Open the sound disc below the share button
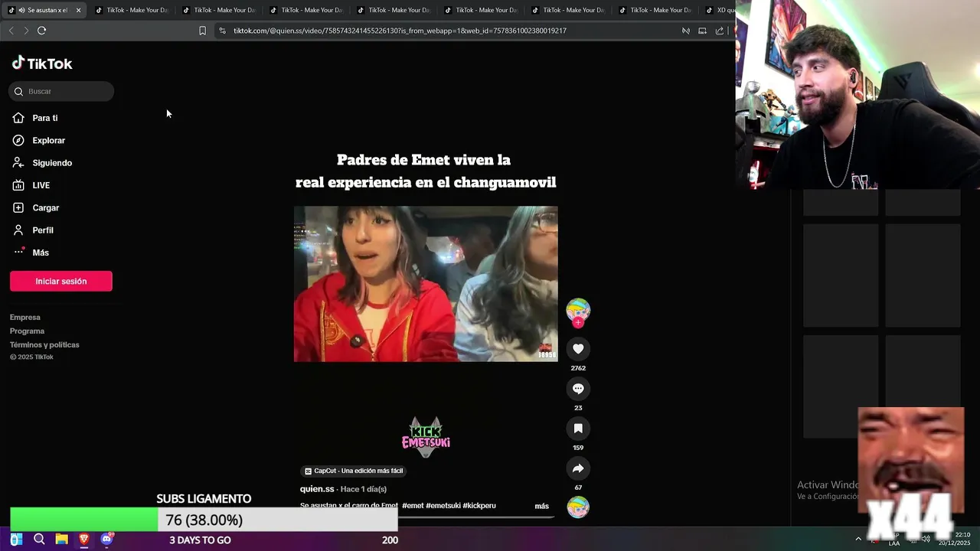This screenshot has height=551, width=980. [578, 507]
